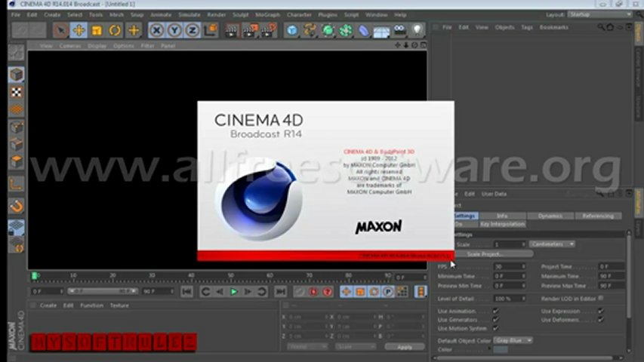
Task: Toggle Render LOD in Editor checkbox
Action: pyautogui.click(x=601, y=298)
